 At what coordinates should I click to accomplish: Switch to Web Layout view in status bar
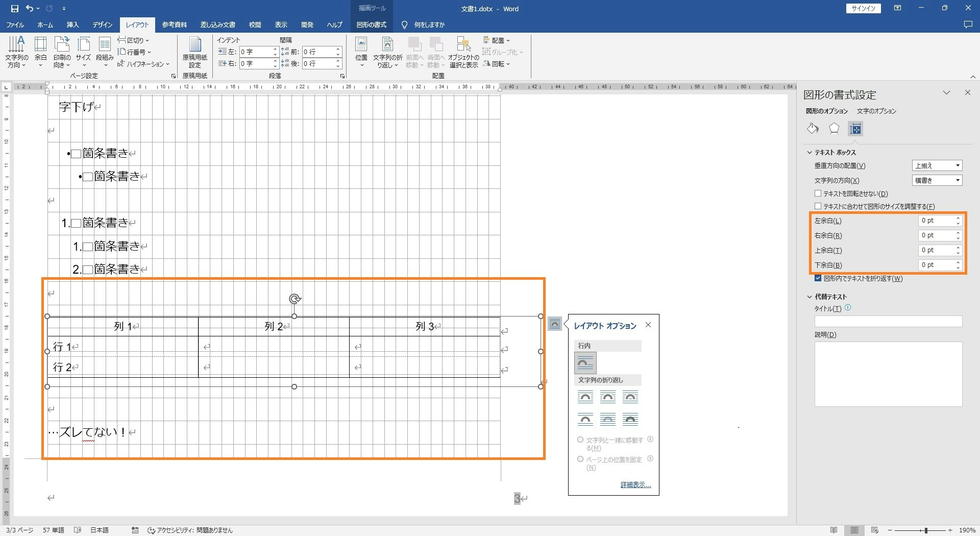coord(875,530)
